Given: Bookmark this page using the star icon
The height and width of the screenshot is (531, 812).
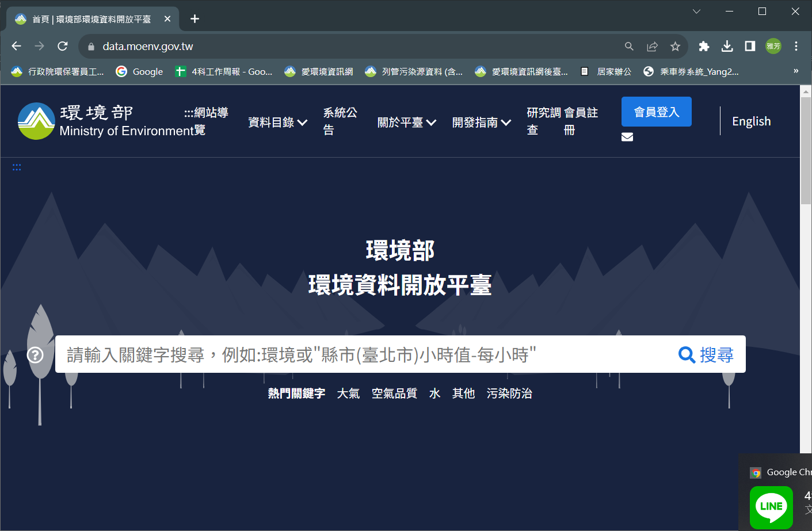Looking at the screenshot, I should point(676,45).
